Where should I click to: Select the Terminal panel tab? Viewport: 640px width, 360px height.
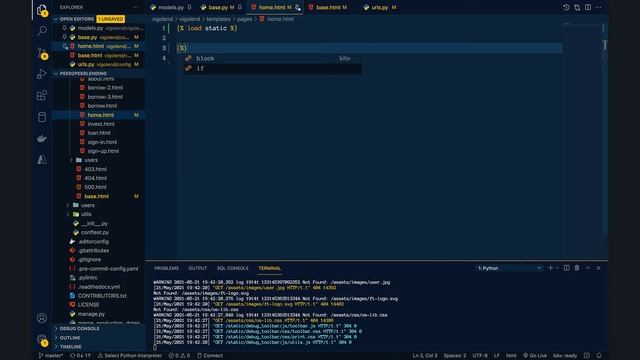point(269,268)
